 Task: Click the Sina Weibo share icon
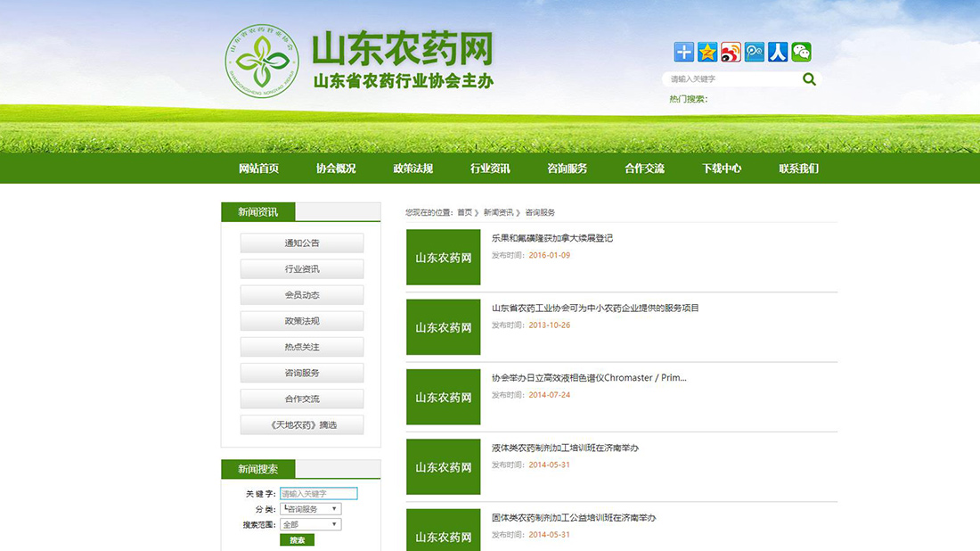pos(731,52)
